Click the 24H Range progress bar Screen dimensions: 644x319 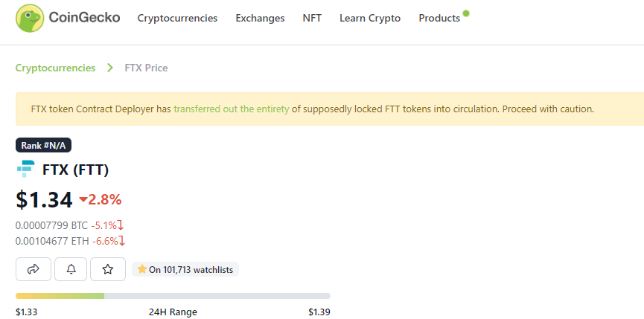pyautogui.click(x=173, y=296)
